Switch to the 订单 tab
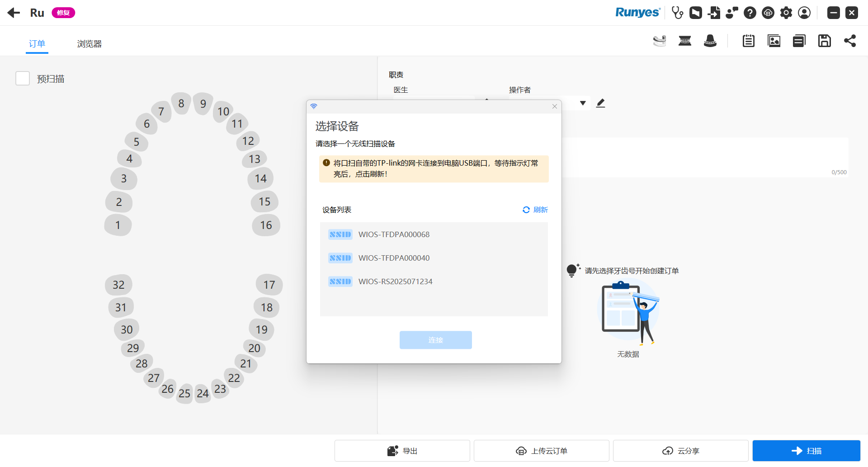 [x=37, y=44]
